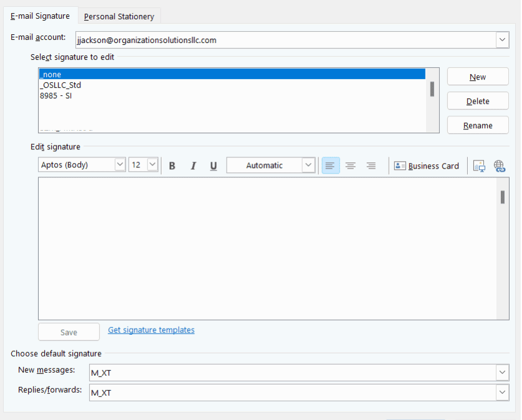Toggle bold formatting in signature editor
This screenshot has height=420, width=522.
coord(172,166)
